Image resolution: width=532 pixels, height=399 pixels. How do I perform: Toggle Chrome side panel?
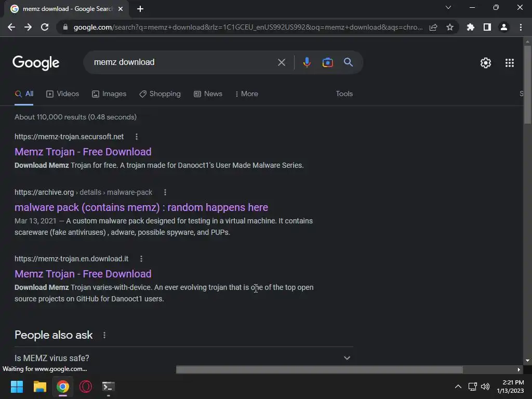(x=487, y=27)
